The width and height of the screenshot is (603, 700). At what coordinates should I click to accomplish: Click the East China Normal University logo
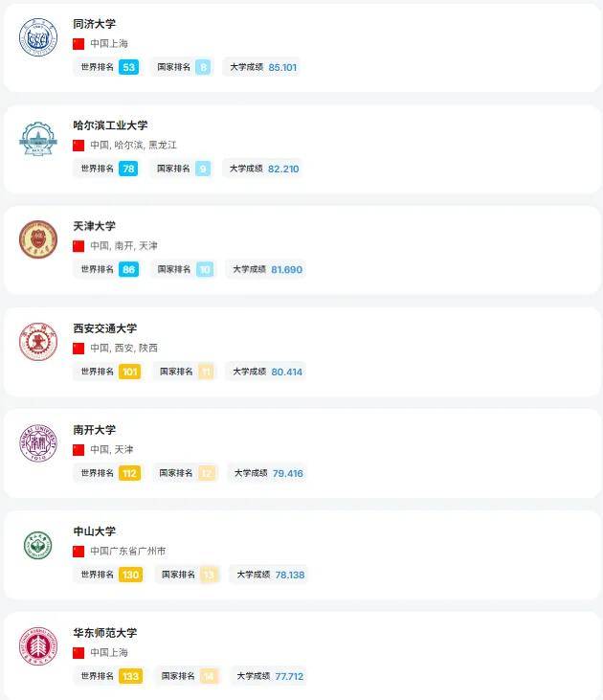[x=38, y=646]
